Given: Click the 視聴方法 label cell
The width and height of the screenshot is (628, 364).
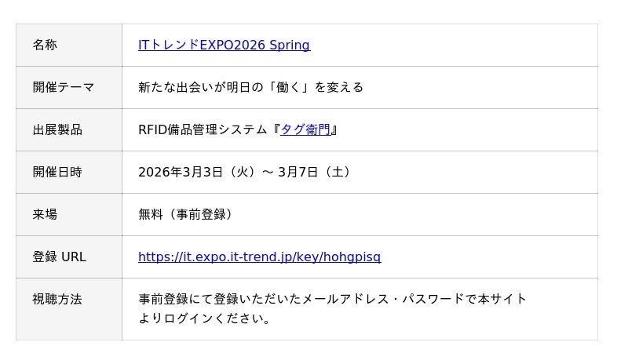Looking at the screenshot, I should (x=57, y=299).
